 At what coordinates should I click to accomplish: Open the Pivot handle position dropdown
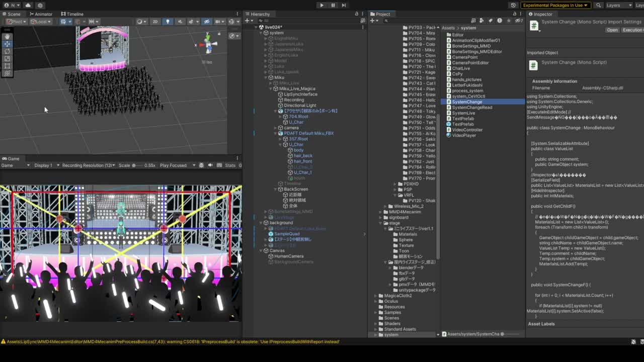click(15, 22)
